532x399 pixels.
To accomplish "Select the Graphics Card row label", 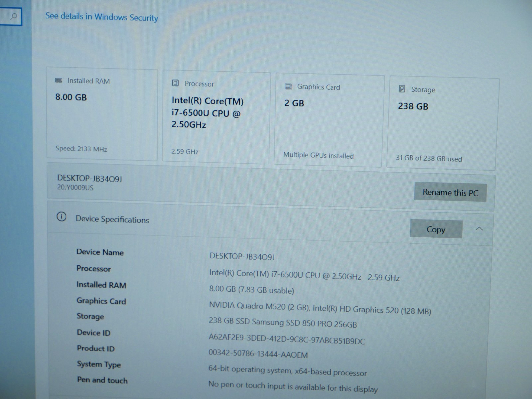I will [x=101, y=301].
